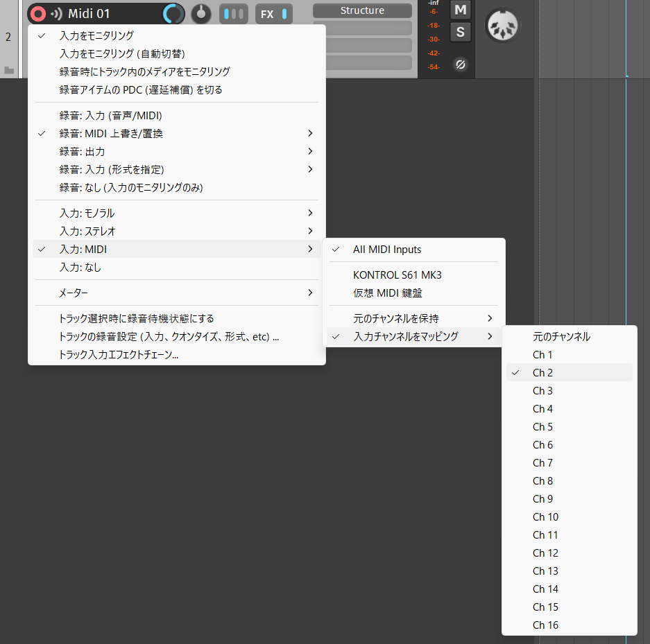The image size is (650, 644).
Task: Select KONTROL S61 MK3 as MIDI input
Action: pos(397,275)
